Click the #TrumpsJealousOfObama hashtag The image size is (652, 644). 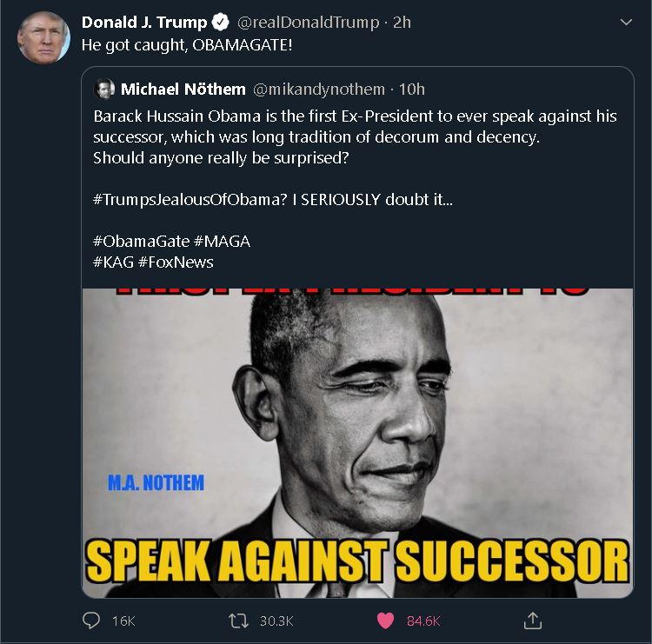pos(190,200)
